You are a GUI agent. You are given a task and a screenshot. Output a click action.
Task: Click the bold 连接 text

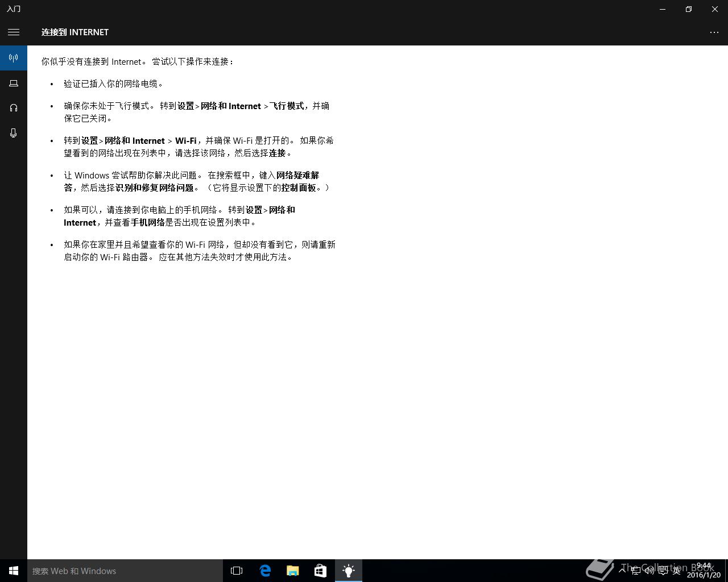click(277, 153)
